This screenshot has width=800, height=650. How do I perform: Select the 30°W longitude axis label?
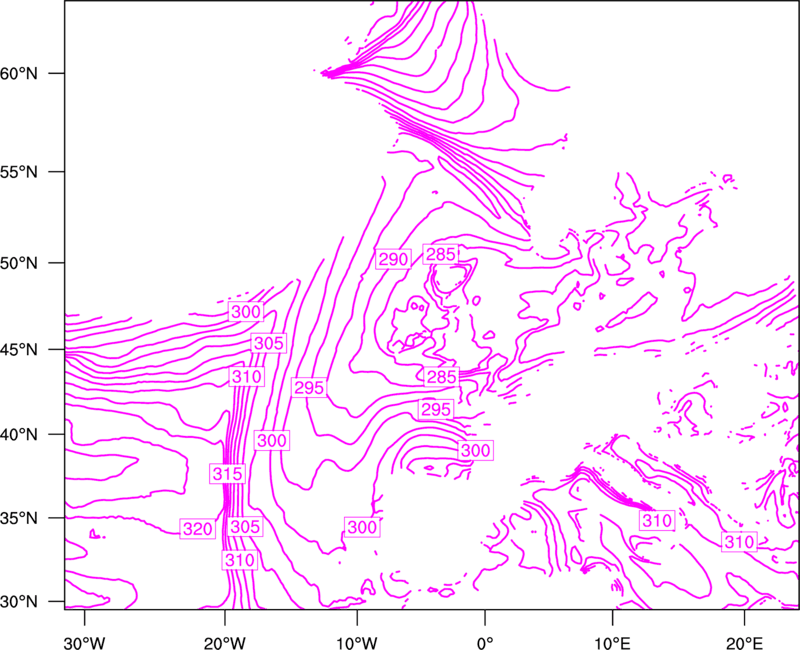(85, 642)
